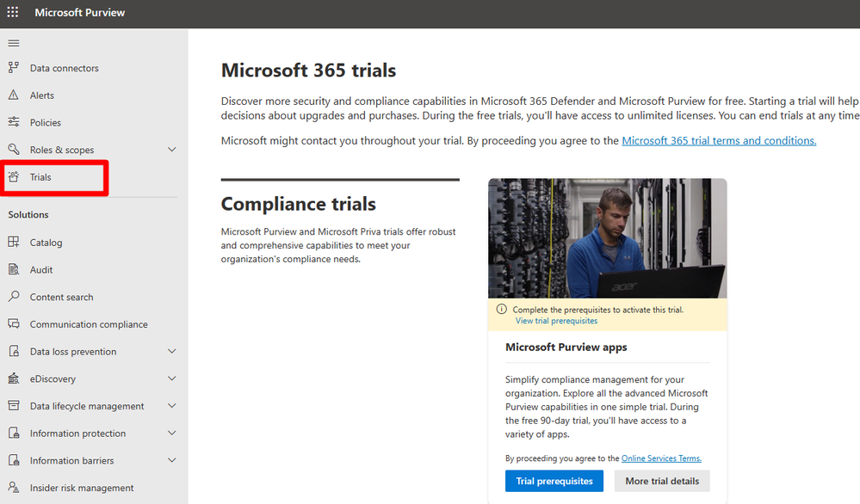Expand the Information barriers chevron

coord(171,460)
